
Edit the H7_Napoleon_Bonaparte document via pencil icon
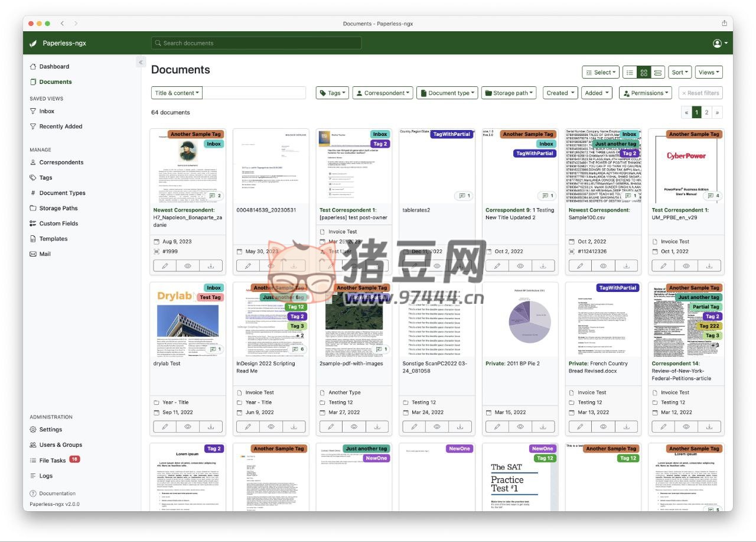click(165, 266)
